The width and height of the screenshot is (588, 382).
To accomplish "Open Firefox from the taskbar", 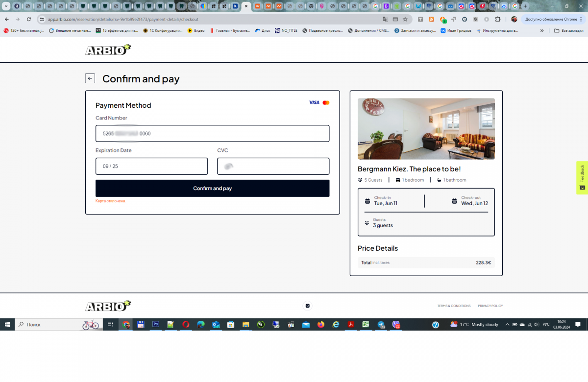I will tap(321, 324).
